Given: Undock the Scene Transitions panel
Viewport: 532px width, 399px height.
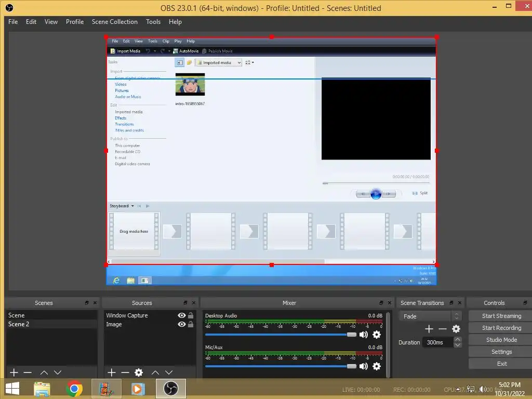Looking at the screenshot, I should (x=451, y=303).
